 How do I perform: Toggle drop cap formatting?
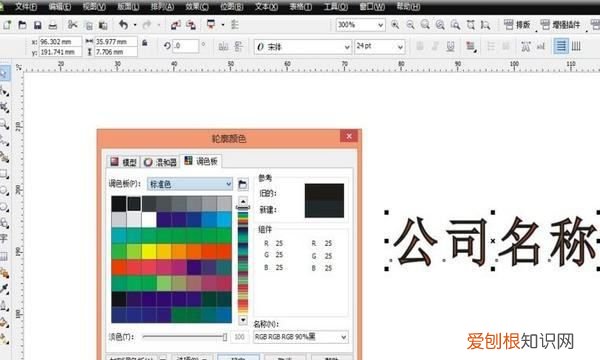[x=506, y=47]
